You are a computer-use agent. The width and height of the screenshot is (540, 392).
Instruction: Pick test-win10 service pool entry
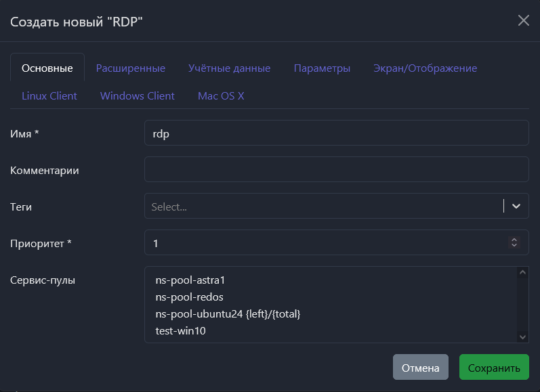[x=181, y=332]
